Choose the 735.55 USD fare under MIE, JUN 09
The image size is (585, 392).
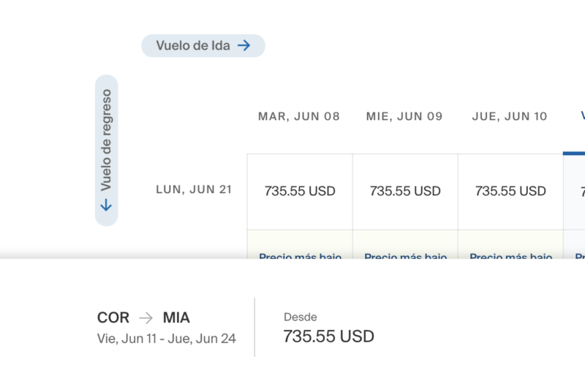(x=405, y=192)
